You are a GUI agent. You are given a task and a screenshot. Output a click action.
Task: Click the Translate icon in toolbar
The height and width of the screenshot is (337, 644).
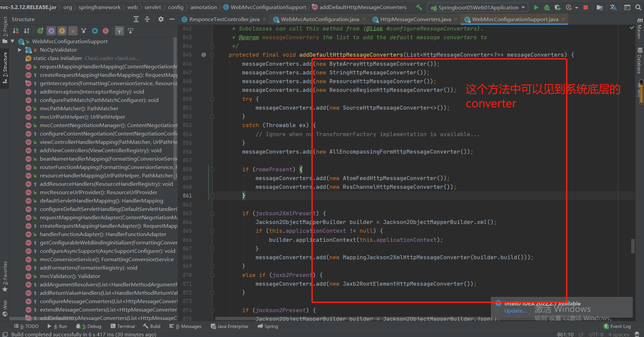pyautogui.click(x=613, y=7)
